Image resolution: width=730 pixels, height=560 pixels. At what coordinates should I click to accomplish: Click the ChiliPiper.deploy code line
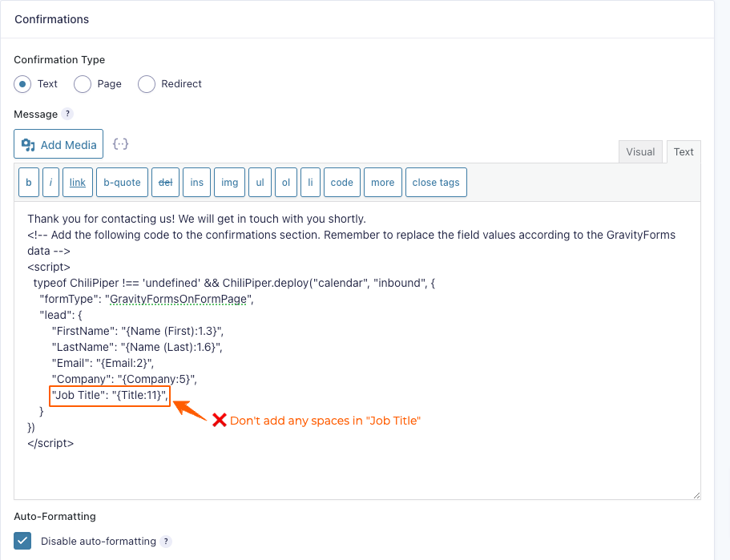click(234, 283)
